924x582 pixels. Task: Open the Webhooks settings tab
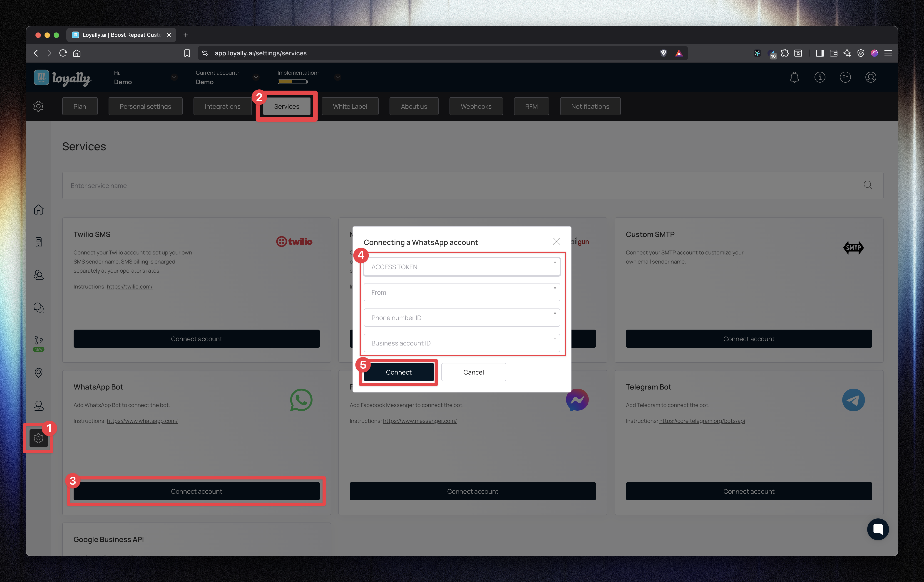tap(476, 107)
